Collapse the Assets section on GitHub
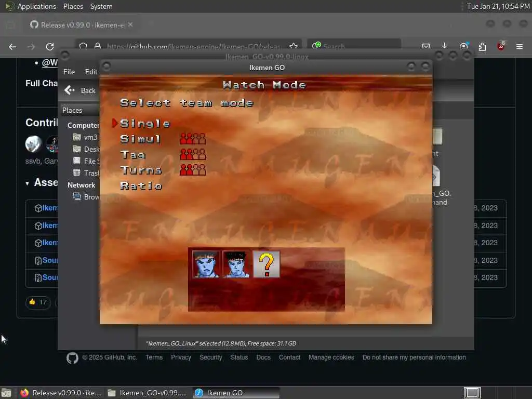The width and height of the screenshot is (532, 399). [27, 183]
